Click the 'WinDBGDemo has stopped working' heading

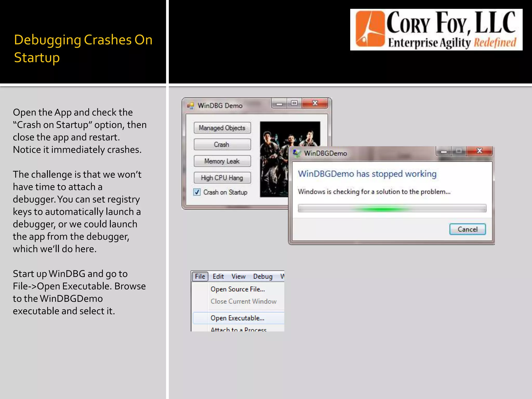(367, 174)
